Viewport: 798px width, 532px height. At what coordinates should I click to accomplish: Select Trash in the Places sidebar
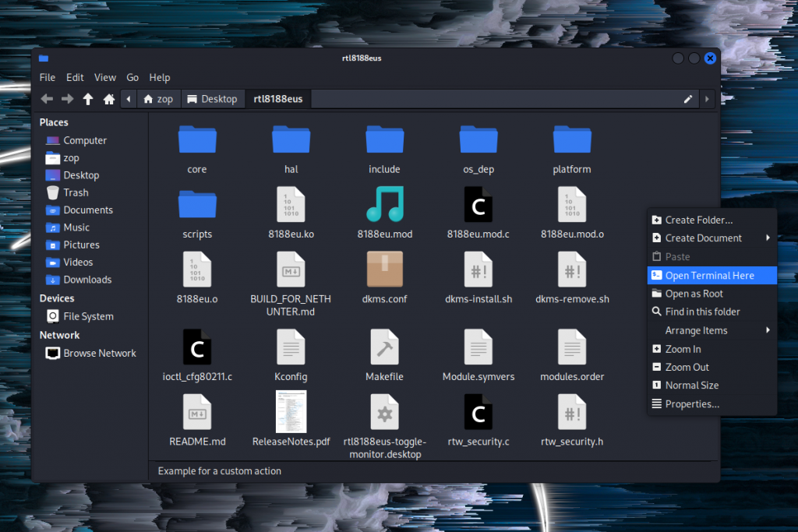click(x=76, y=192)
